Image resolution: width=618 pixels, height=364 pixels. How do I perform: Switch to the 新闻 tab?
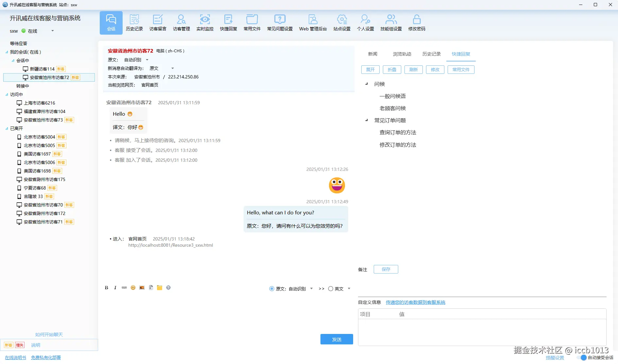(x=372, y=54)
